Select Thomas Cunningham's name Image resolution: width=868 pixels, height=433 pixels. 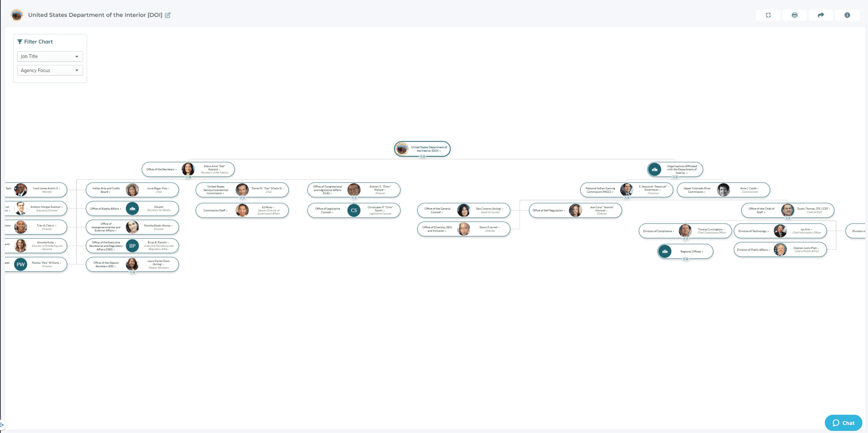click(x=712, y=229)
